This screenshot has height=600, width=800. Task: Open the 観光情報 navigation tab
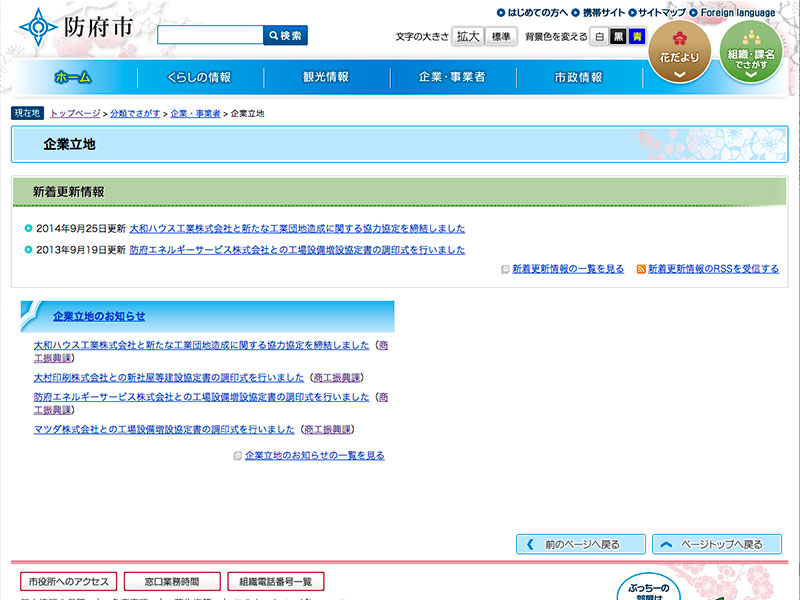[x=326, y=77]
